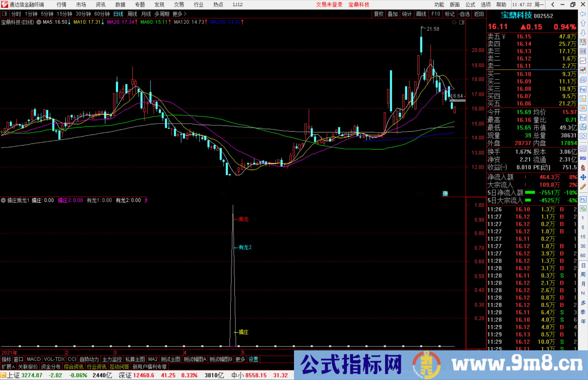This screenshot has height=380, width=588.
Task: Switch to the MACD indicator tab
Action: 33,359
